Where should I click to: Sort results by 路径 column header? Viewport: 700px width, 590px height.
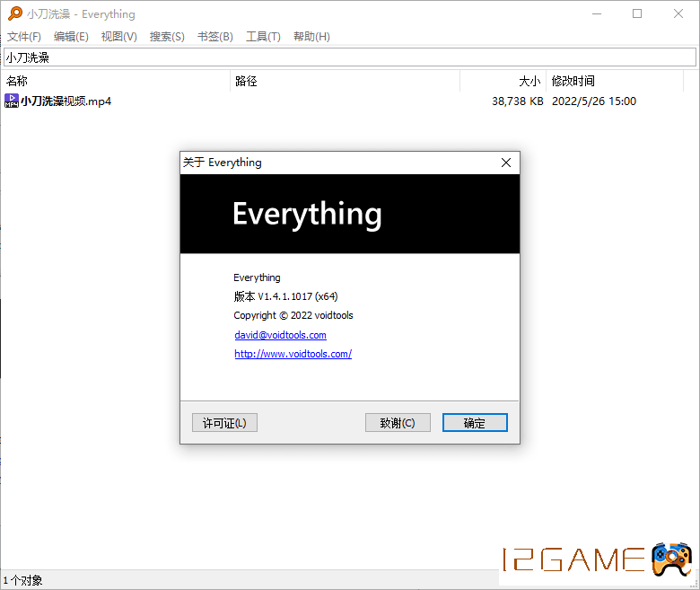point(345,82)
